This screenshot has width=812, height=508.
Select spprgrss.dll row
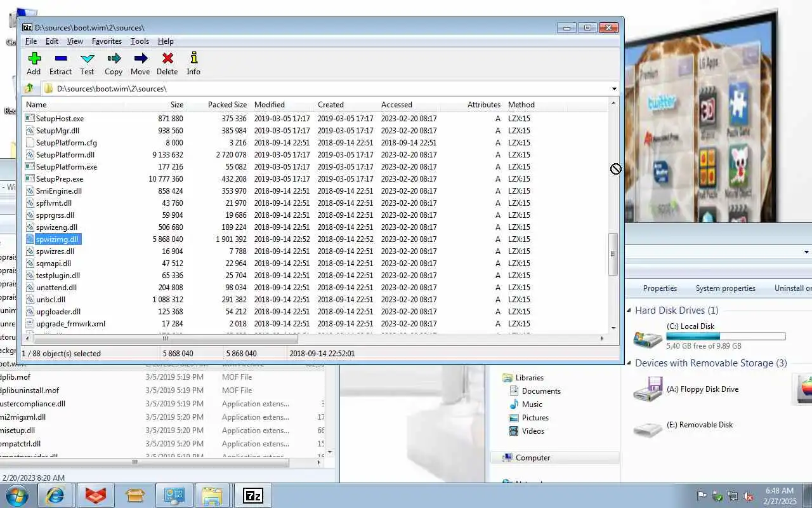click(315, 215)
